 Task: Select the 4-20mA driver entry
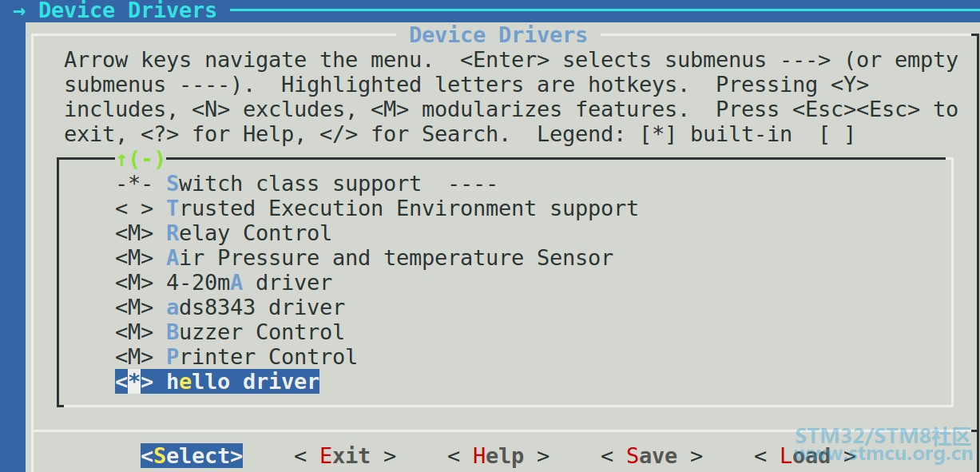pyautogui.click(x=249, y=283)
